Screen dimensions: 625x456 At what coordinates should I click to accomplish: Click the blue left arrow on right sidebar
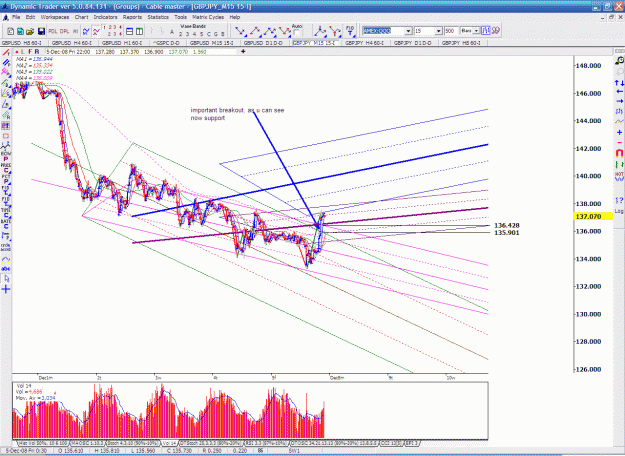[x=619, y=92]
